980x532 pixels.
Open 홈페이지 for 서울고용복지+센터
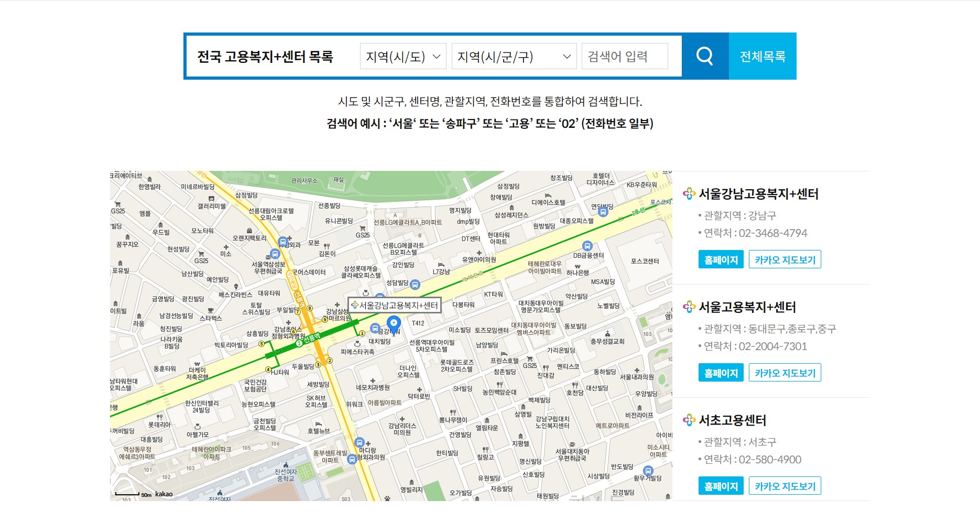click(x=721, y=373)
